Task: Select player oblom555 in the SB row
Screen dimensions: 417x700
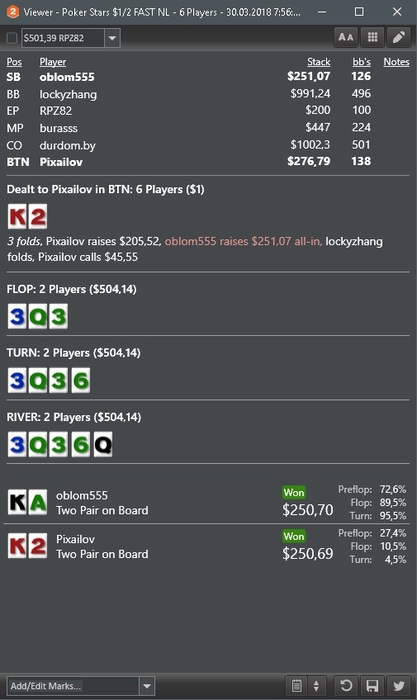Action: [67, 77]
